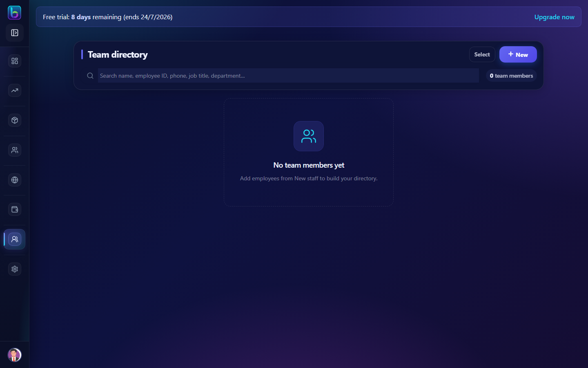
Task: Open the settings gear icon
Action: click(15, 269)
